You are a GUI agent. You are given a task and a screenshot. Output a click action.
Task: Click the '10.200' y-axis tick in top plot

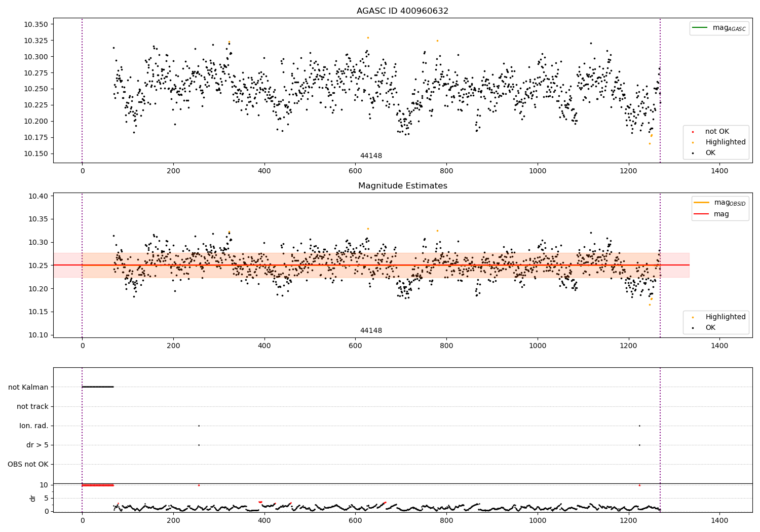[35, 121]
